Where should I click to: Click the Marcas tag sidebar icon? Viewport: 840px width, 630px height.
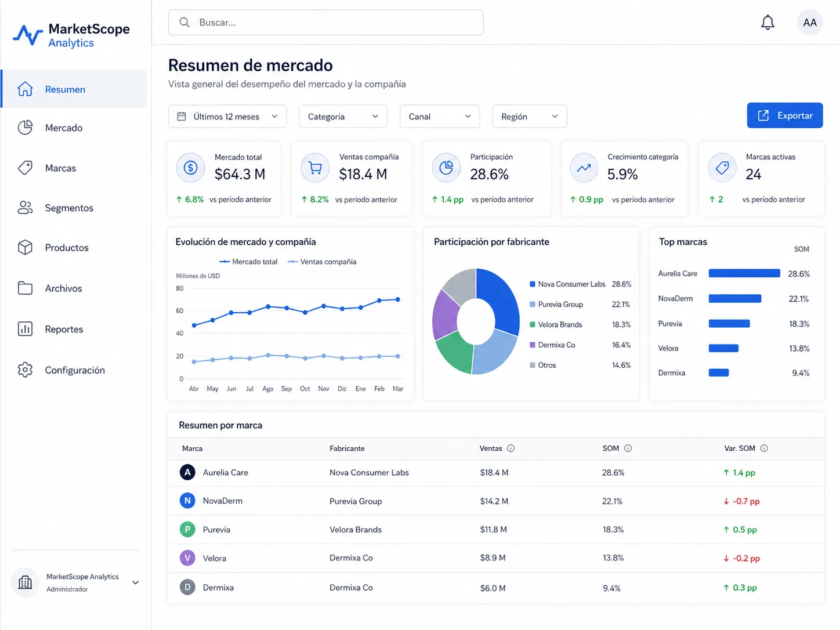coord(25,168)
